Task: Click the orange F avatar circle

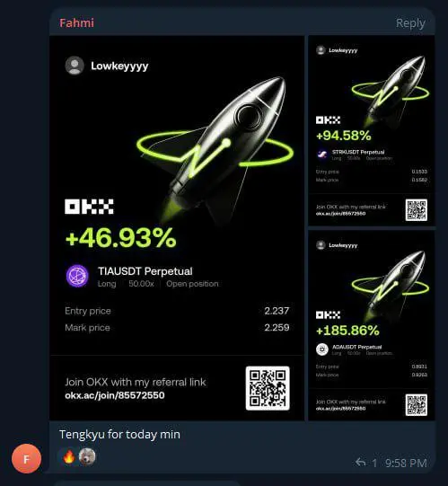Action: pyautogui.click(x=26, y=458)
